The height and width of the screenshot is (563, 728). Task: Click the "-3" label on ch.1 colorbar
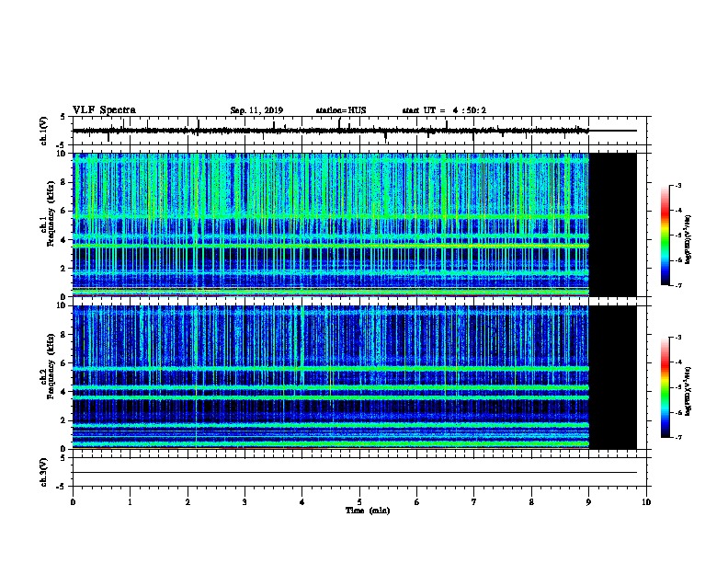tap(677, 186)
